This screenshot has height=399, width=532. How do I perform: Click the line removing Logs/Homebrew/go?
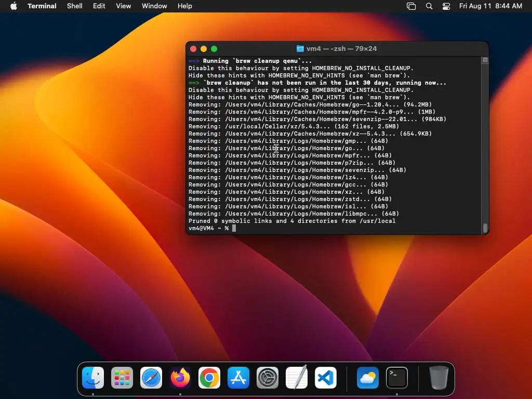click(x=287, y=148)
